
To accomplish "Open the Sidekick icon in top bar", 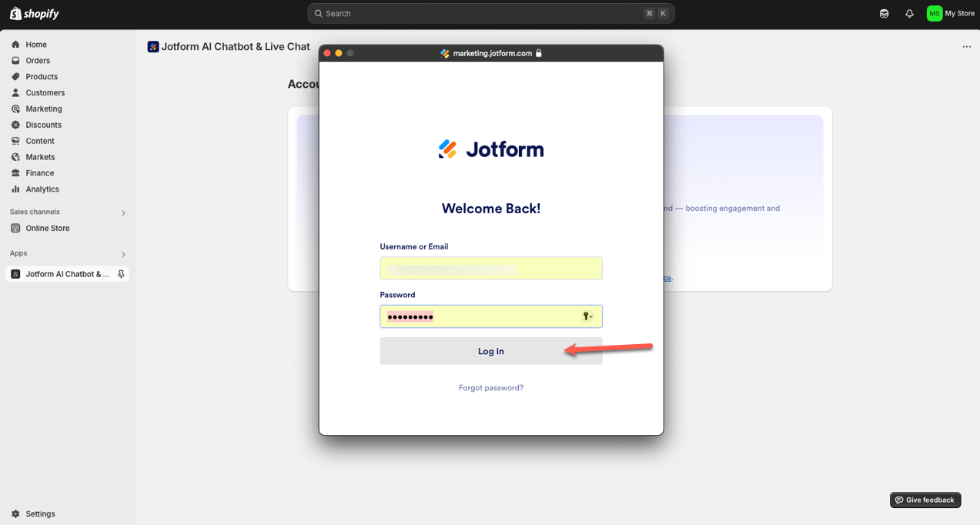I will 884,14.
